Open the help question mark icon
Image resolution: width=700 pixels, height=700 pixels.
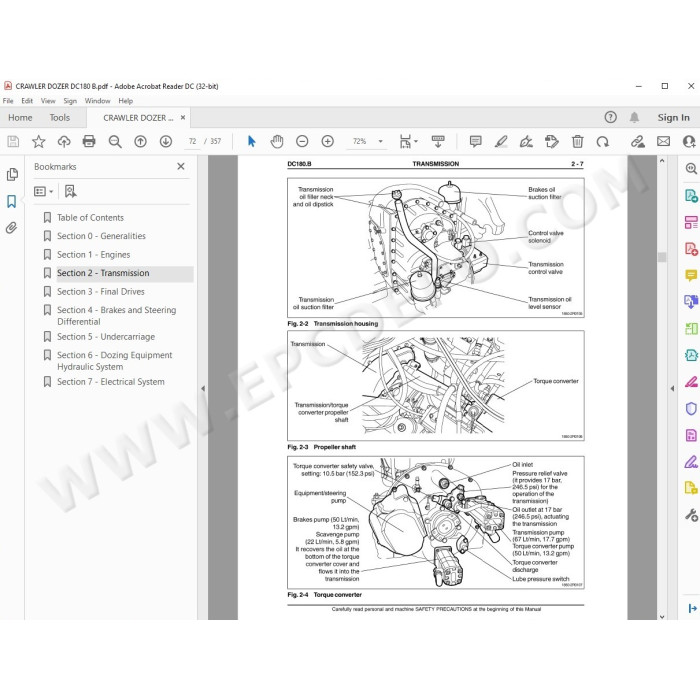point(610,117)
